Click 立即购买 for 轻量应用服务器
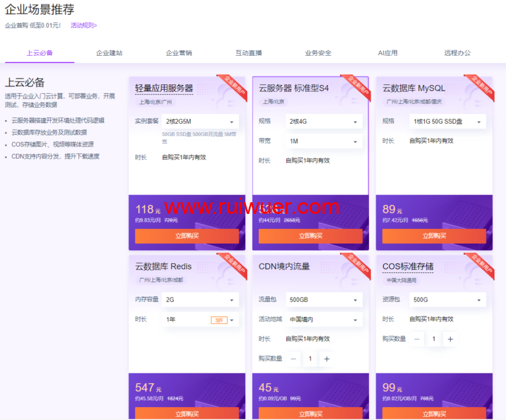 (187, 236)
